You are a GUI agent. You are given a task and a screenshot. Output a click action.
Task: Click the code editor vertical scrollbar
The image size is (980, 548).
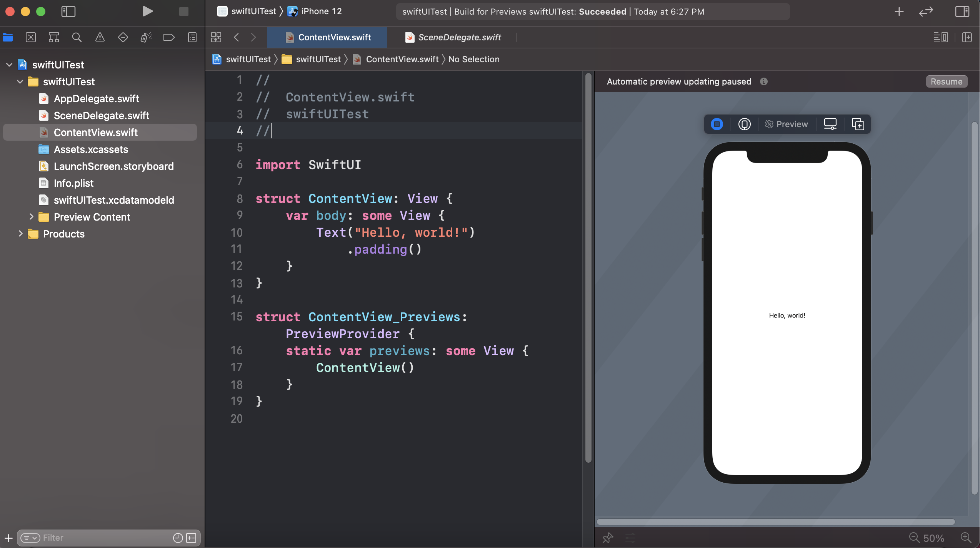(588, 268)
